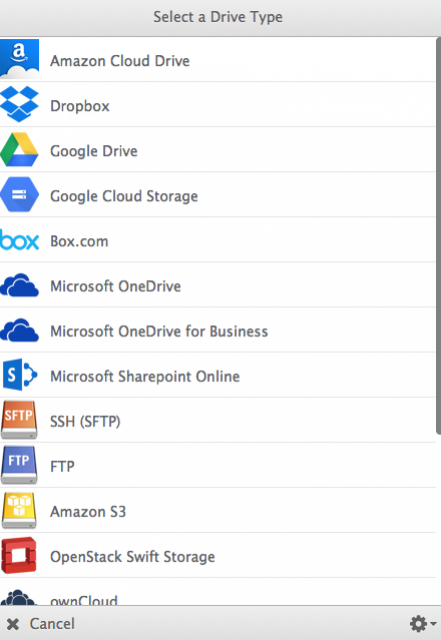Click the Amazon Cloud Drive icon
441x640 pixels.
click(x=20, y=59)
